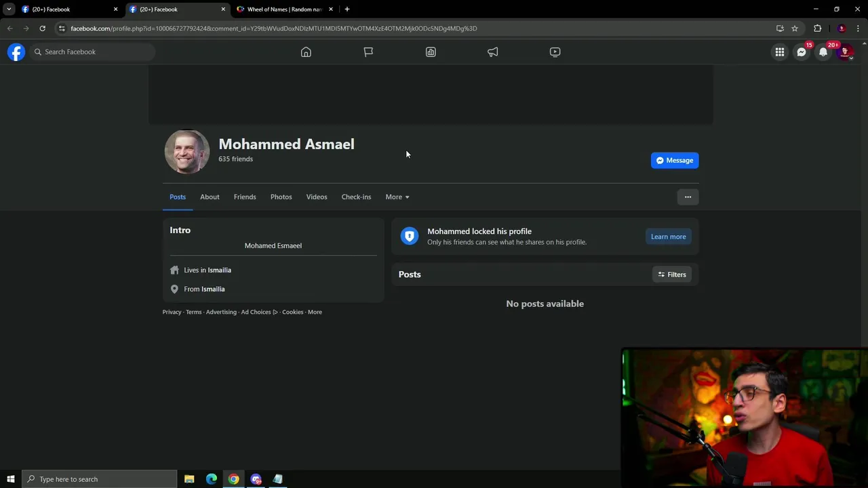The image size is (868, 488).
Task: Click the 635 friends link
Action: 235,159
